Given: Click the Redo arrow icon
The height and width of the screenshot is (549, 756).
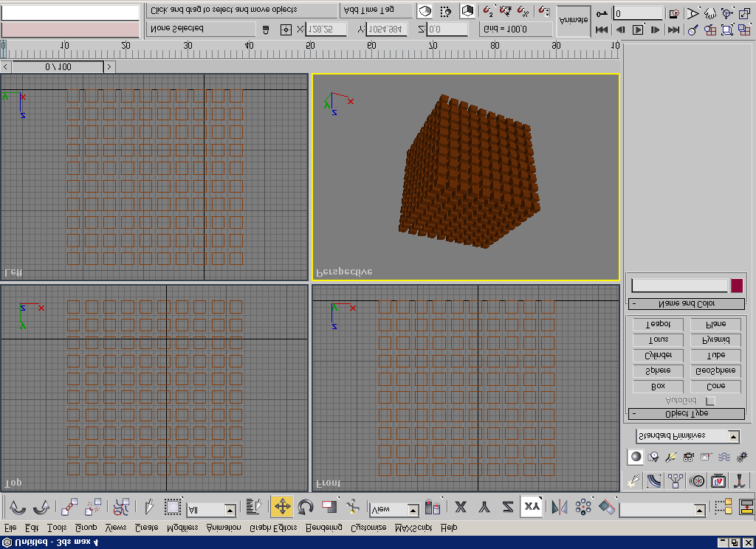Looking at the screenshot, I should click(x=41, y=507).
